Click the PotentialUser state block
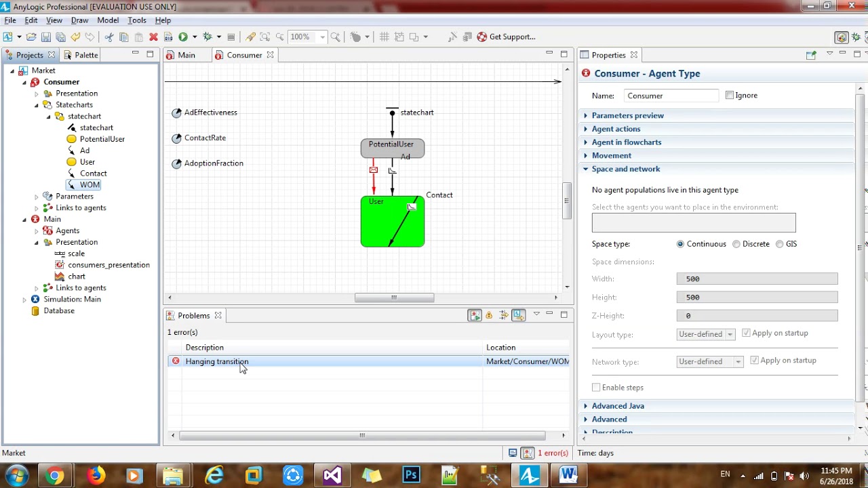The width and height of the screenshot is (868, 488). point(393,148)
